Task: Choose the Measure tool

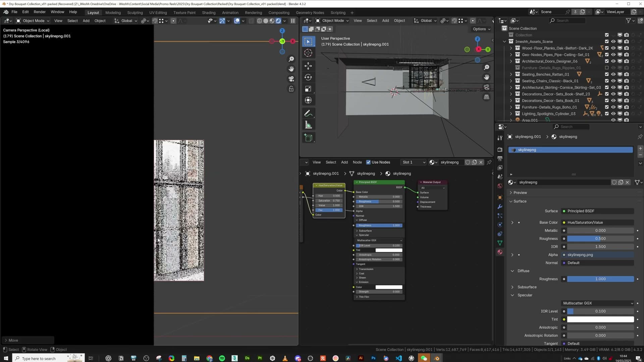Action: click(308, 125)
